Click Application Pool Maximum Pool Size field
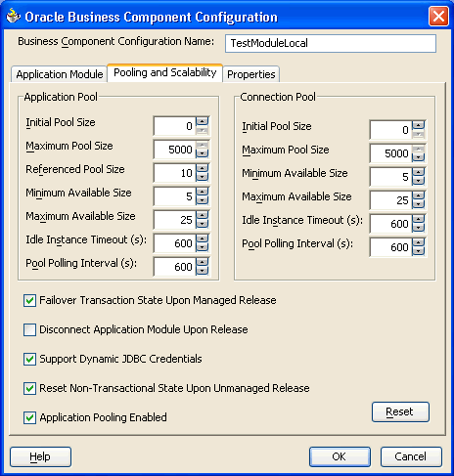The height and width of the screenshot is (476, 454). click(175, 150)
